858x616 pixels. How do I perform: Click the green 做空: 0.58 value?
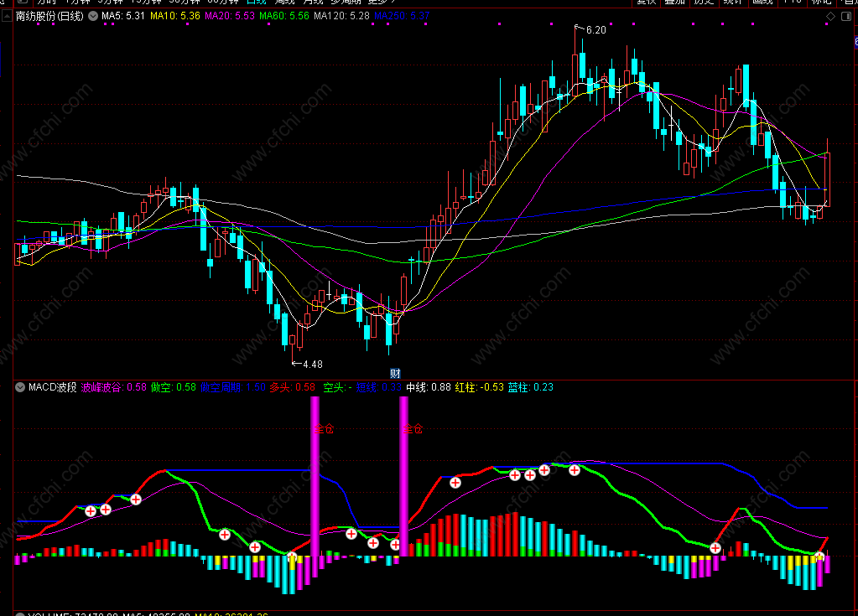[x=174, y=387]
